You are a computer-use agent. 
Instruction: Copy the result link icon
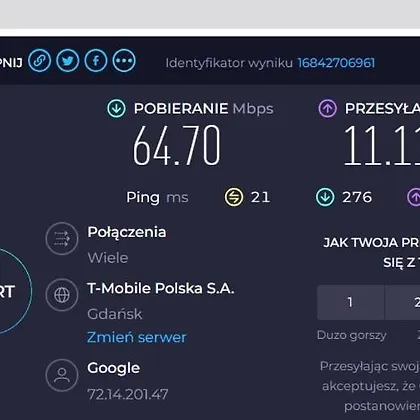pos(40,61)
